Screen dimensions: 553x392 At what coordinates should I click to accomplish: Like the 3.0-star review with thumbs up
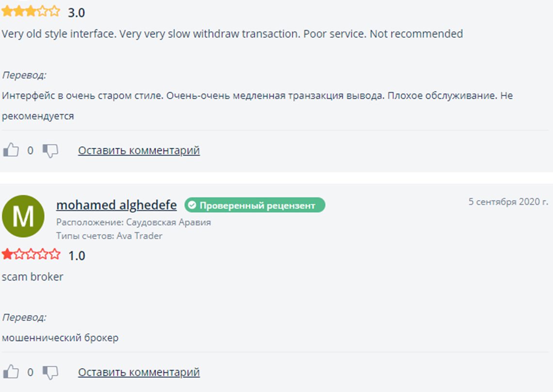point(11,150)
